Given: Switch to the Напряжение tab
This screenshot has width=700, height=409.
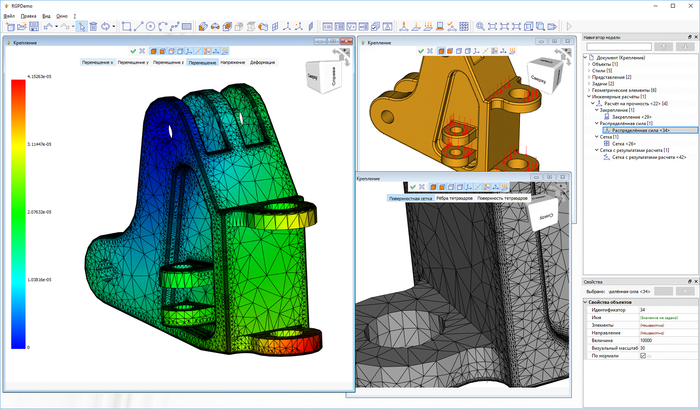Looking at the screenshot, I should coord(232,62).
